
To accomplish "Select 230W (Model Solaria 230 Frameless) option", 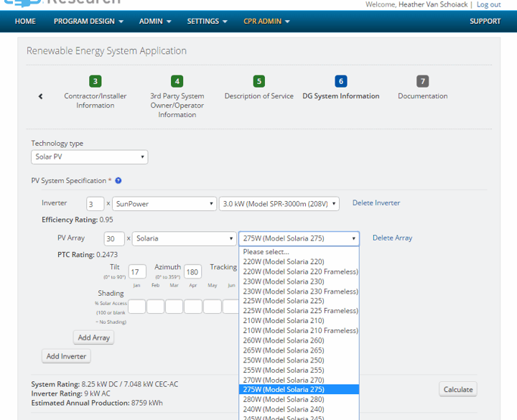I will (299, 291).
